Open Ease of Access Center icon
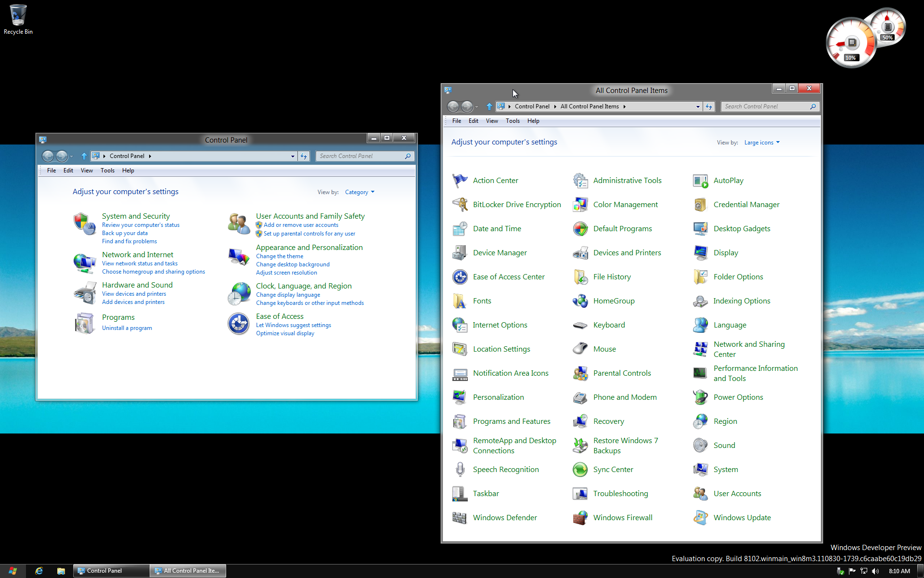Image resolution: width=924 pixels, height=578 pixels. 460,277
